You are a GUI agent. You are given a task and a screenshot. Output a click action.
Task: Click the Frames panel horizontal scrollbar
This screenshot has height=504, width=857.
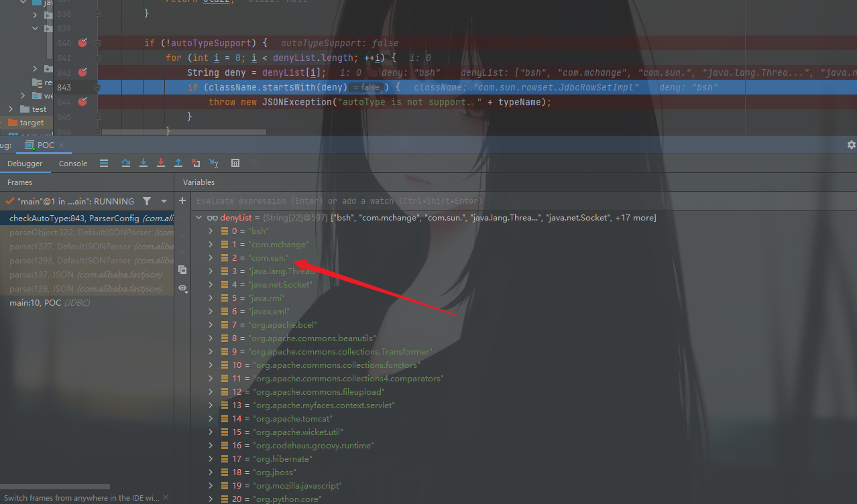55,487
